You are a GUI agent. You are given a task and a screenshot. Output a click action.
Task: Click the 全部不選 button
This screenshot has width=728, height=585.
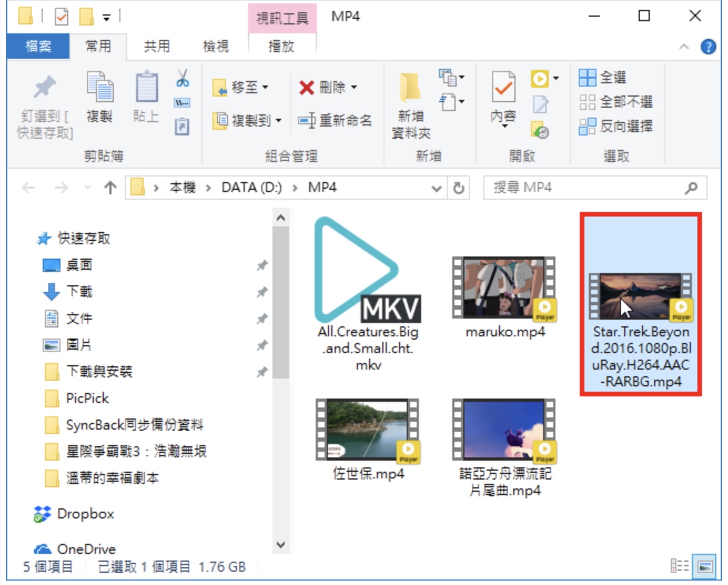point(616,102)
